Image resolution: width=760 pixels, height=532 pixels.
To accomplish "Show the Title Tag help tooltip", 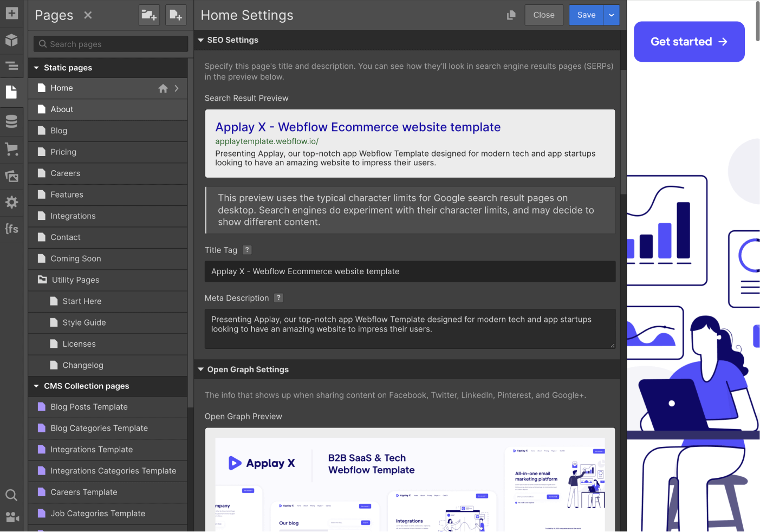I will tap(247, 250).
